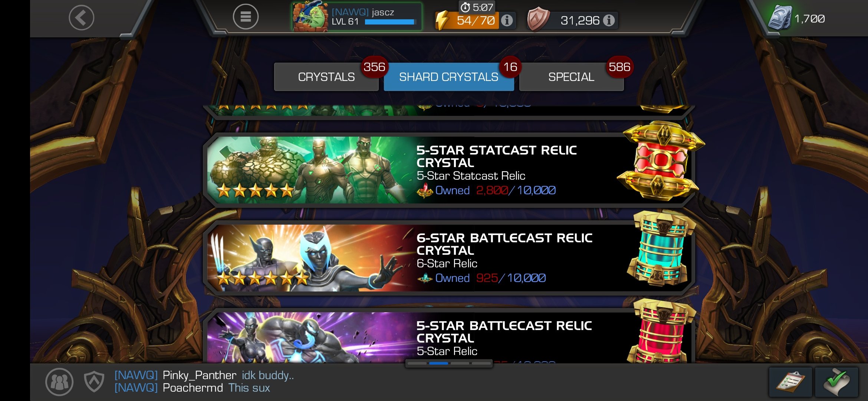868x401 pixels.
Task: Click the crystal list page indicator bar
Action: 449,363
